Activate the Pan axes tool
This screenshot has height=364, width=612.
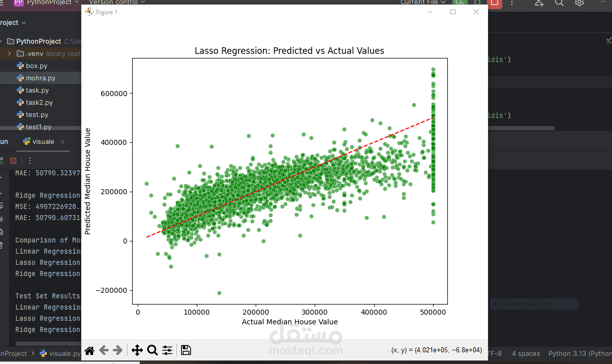[137, 350]
